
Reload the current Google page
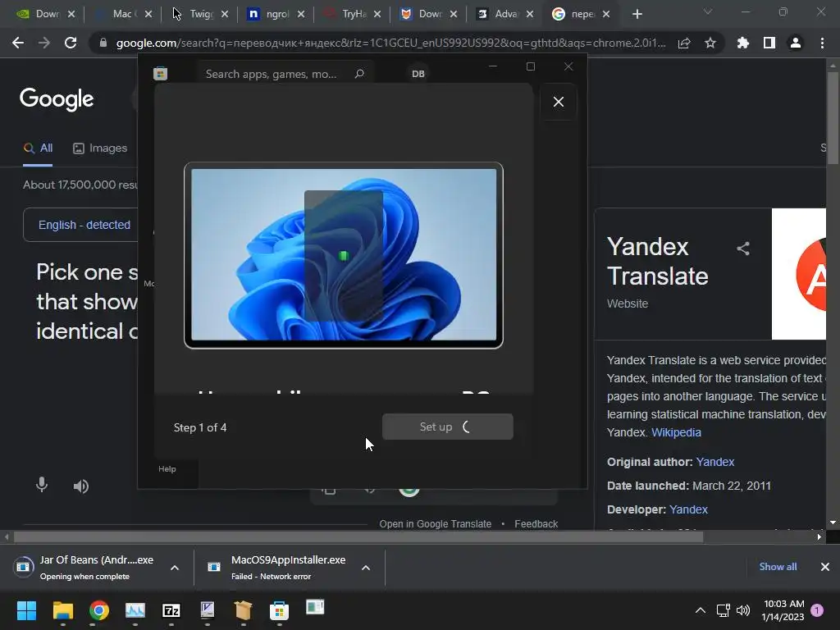point(71,43)
